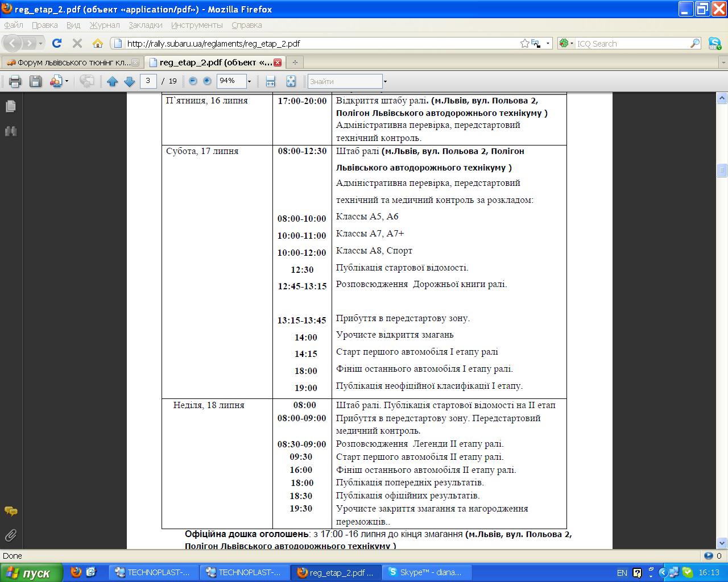728x582 pixels.
Task: Click the En translate icon in address bar
Action: [x=536, y=43]
